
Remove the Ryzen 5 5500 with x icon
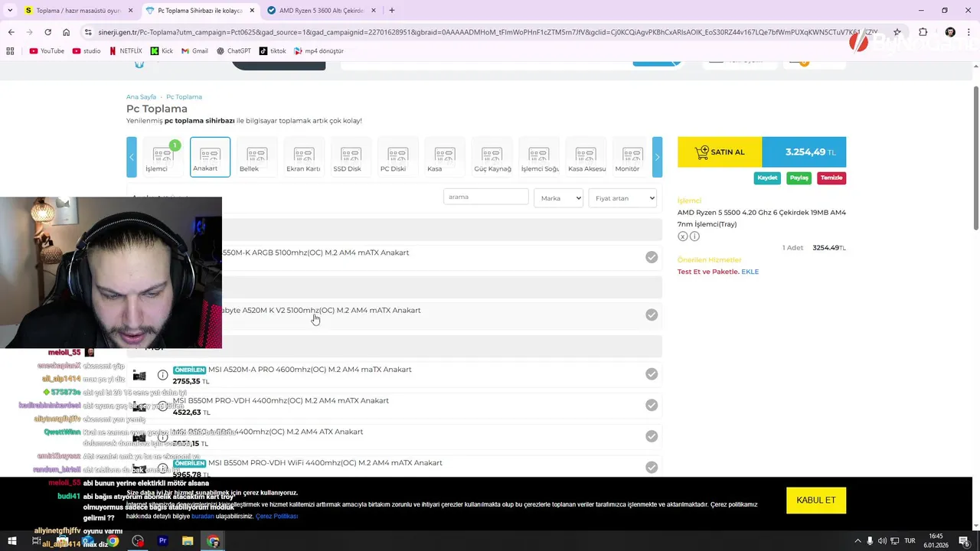click(x=683, y=236)
